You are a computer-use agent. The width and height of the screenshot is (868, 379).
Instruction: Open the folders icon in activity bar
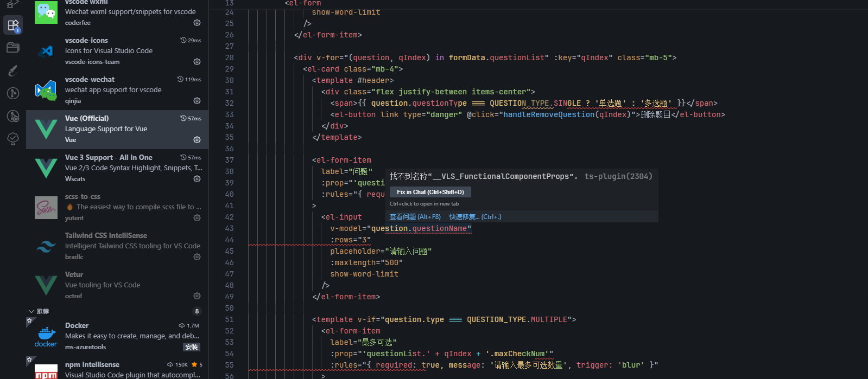point(13,48)
